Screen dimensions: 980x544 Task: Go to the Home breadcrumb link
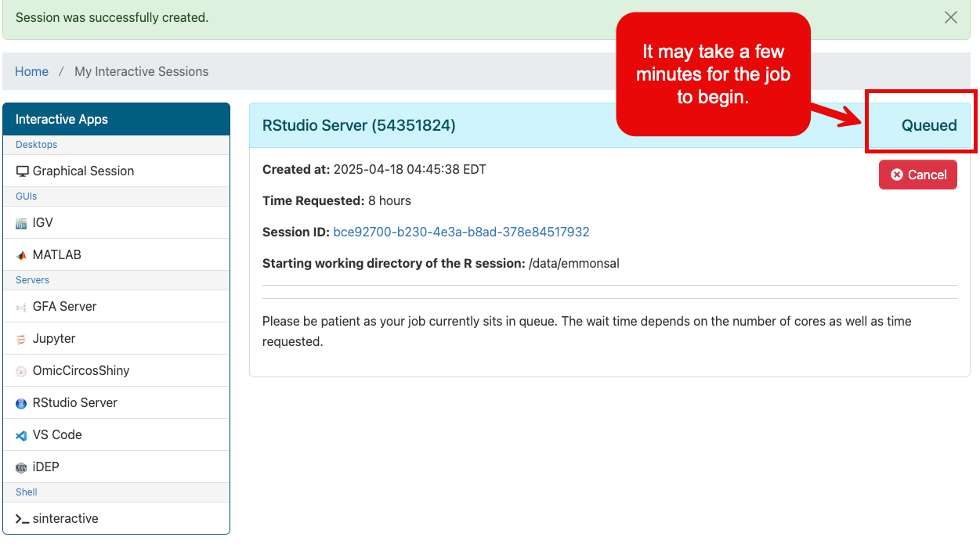(31, 71)
